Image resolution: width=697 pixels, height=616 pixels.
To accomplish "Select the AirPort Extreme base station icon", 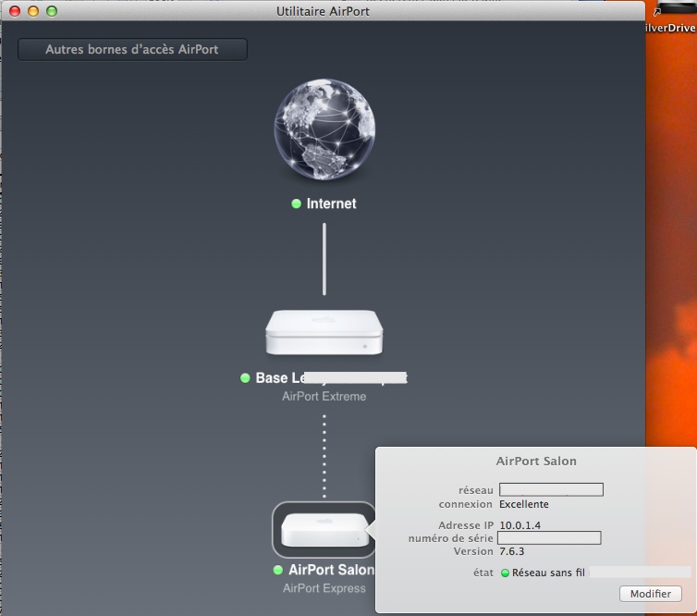I will point(324,334).
